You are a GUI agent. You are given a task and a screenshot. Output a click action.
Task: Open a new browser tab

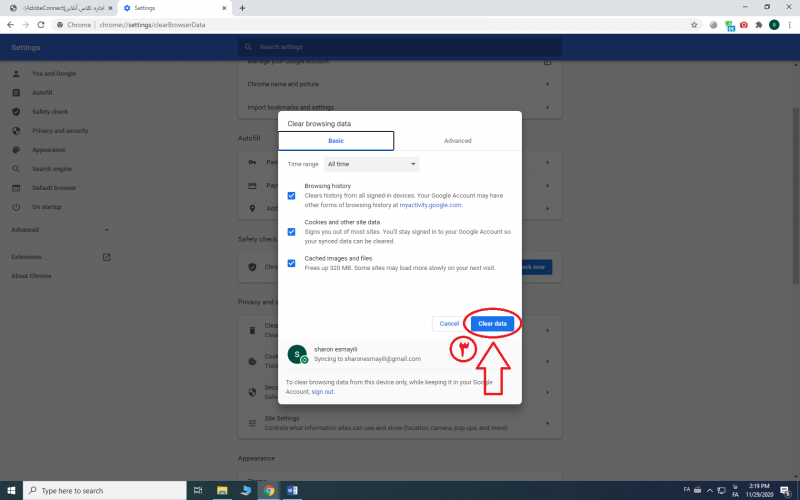tap(242, 8)
